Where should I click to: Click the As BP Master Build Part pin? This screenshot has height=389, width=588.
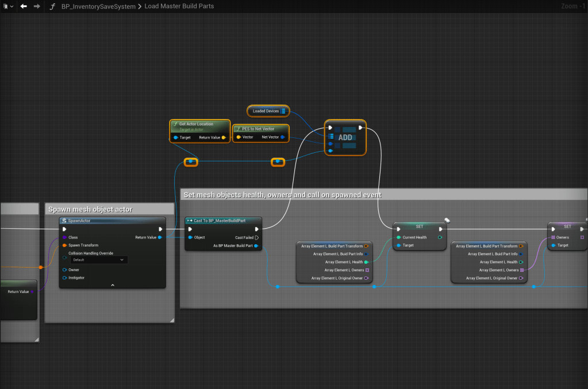256,246
